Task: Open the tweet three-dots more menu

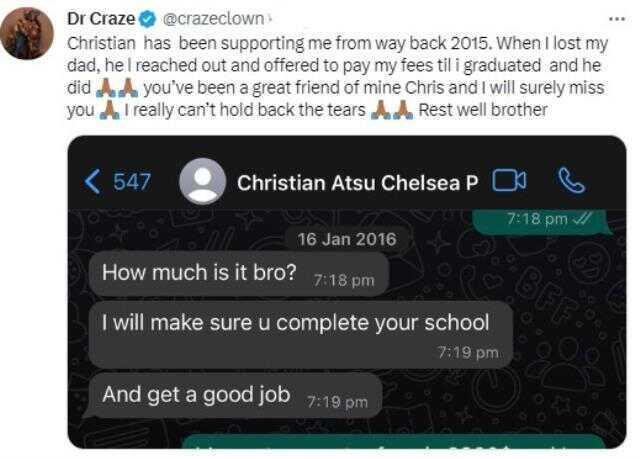Action: (x=616, y=19)
